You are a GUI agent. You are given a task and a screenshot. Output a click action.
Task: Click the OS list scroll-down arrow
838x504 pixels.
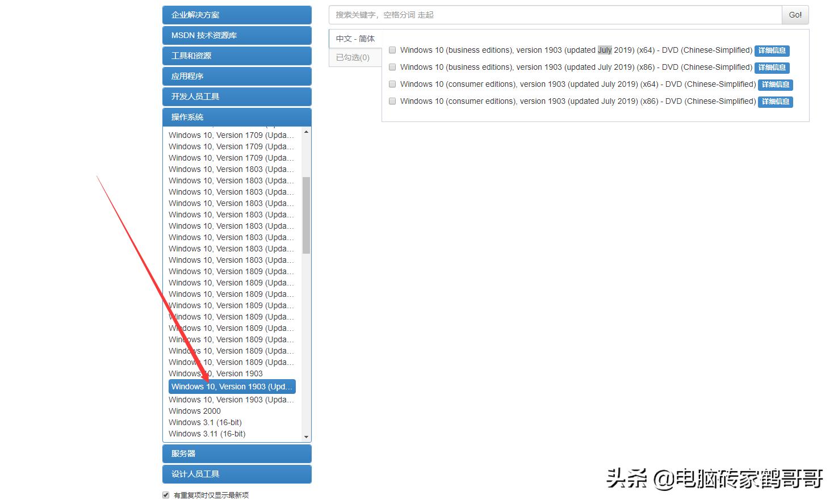(307, 437)
